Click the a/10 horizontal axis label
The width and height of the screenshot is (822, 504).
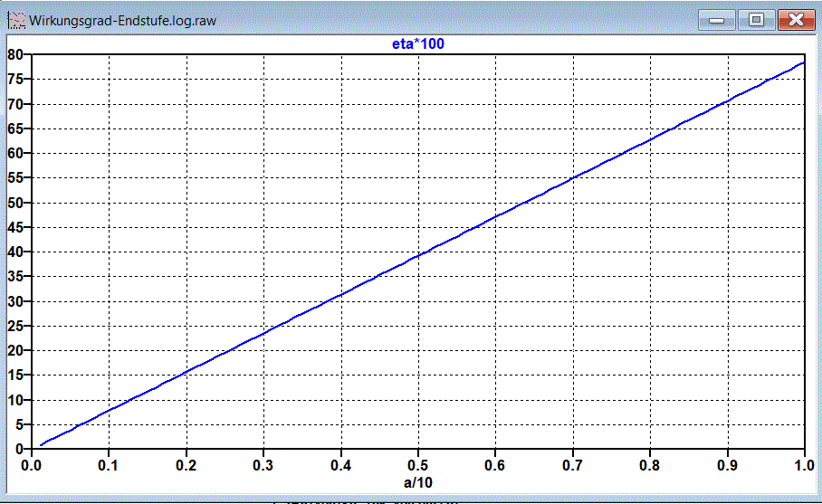click(x=418, y=482)
